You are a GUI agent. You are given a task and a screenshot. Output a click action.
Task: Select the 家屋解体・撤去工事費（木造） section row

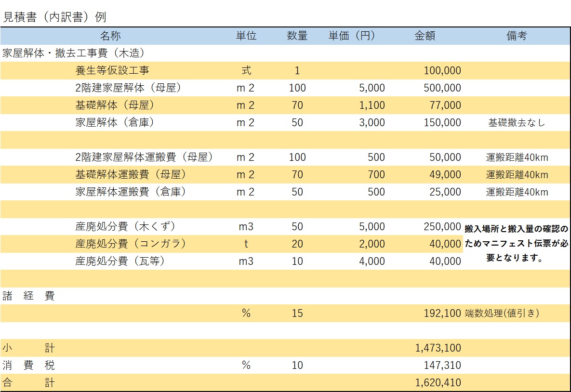(x=74, y=53)
